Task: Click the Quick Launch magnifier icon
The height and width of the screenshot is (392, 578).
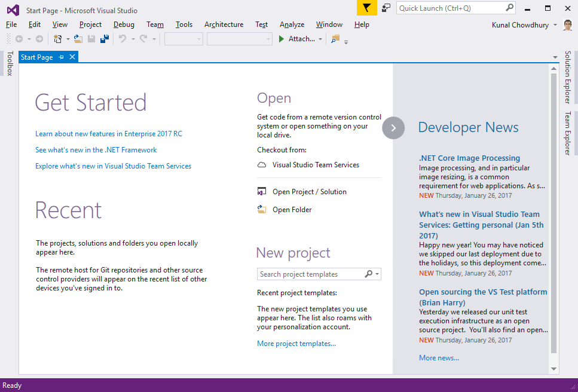Action: click(509, 8)
